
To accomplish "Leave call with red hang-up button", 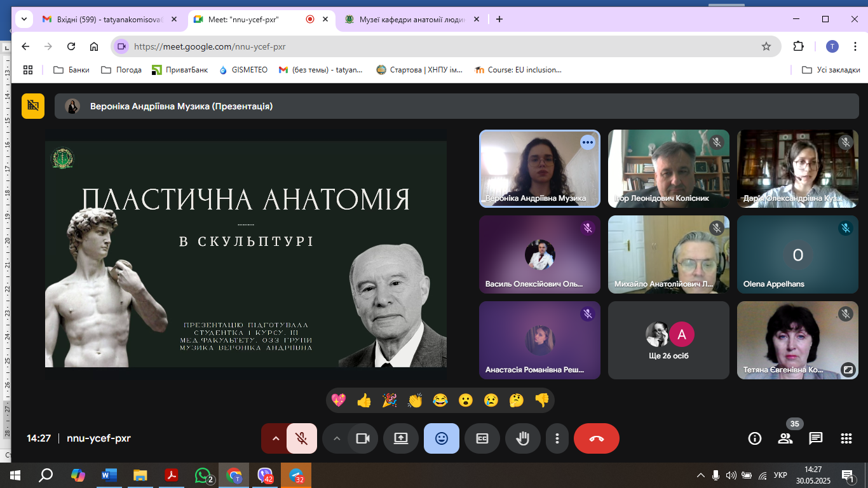I will point(597,438).
